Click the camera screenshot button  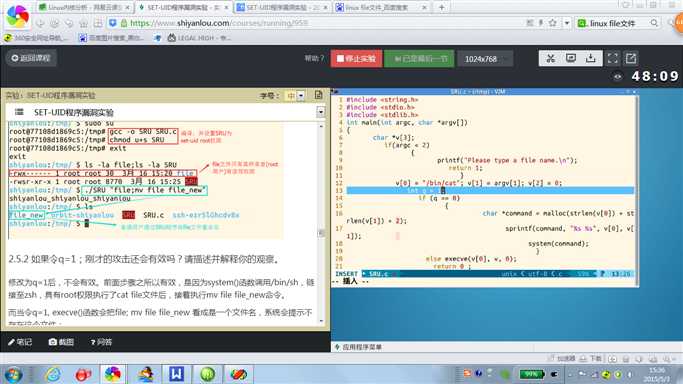[61, 342]
